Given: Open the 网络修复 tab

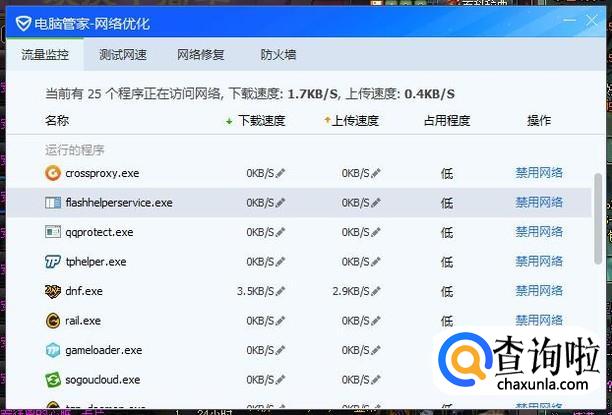Looking at the screenshot, I should (201, 55).
